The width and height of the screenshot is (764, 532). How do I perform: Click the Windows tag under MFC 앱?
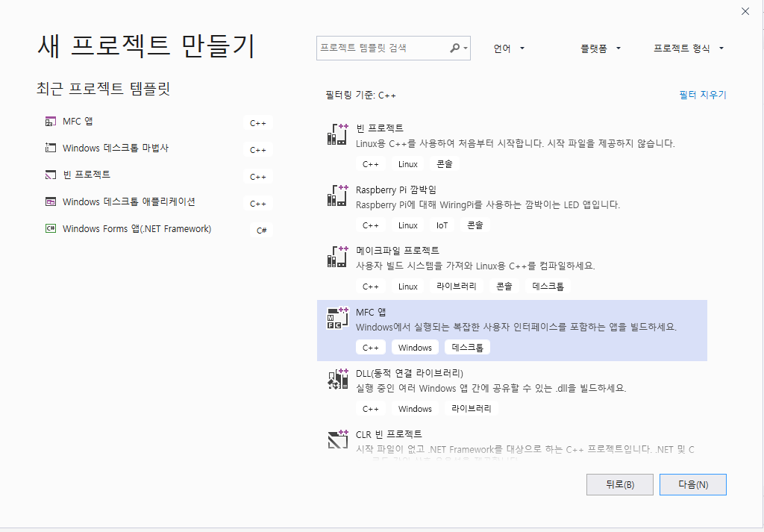tap(415, 348)
